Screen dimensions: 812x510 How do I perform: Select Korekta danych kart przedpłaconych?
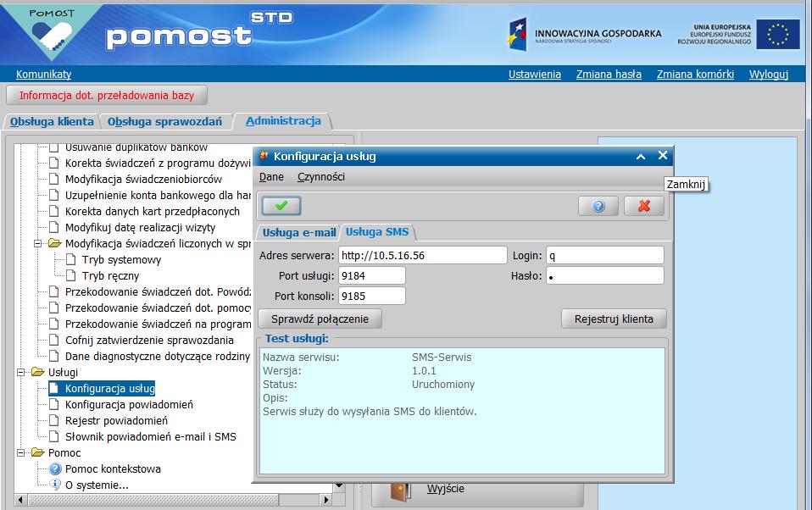153,211
